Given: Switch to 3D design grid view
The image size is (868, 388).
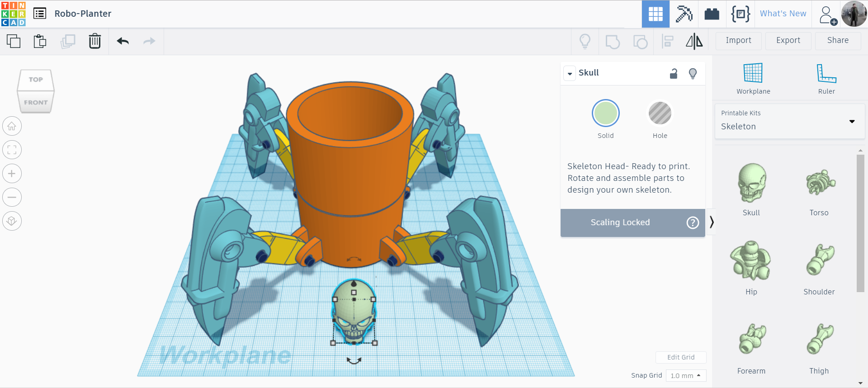Looking at the screenshot, I should [656, 14].
